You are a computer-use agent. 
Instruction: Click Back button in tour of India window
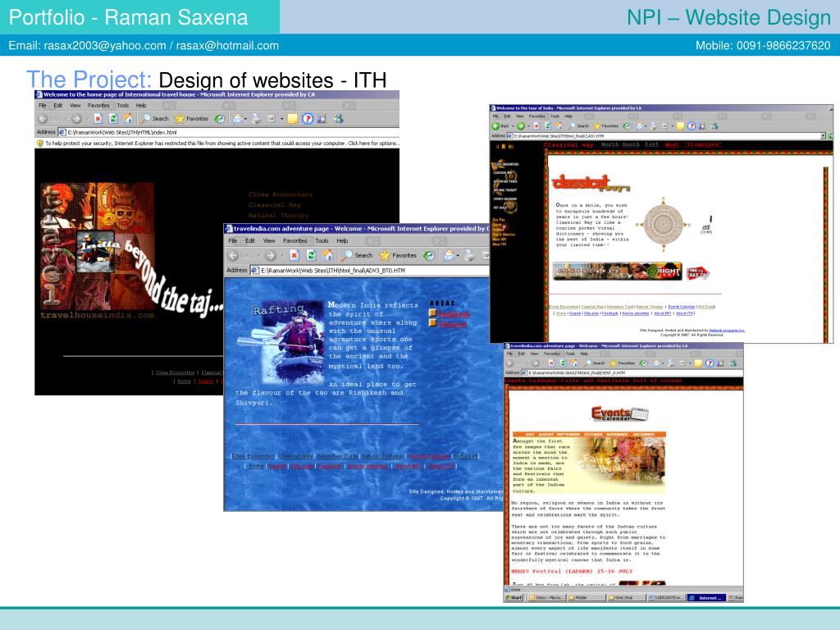pos(501,126)
